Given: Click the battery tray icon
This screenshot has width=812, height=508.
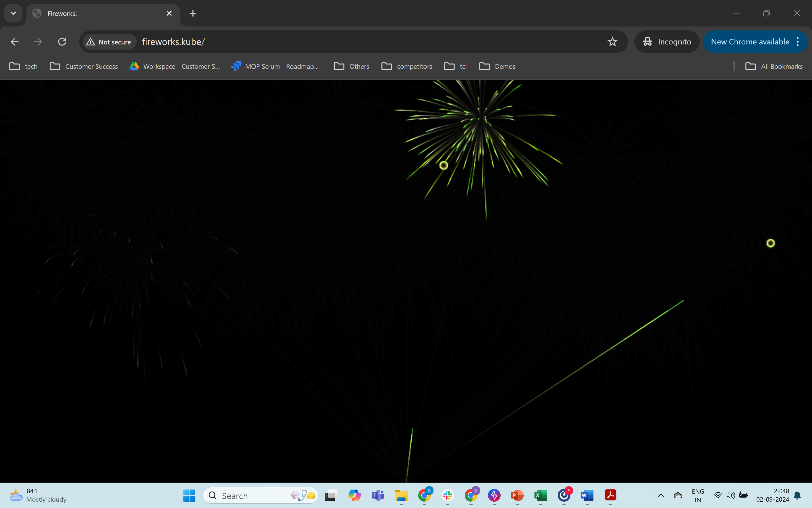Looking at the screenshot, I should [743, 495].
